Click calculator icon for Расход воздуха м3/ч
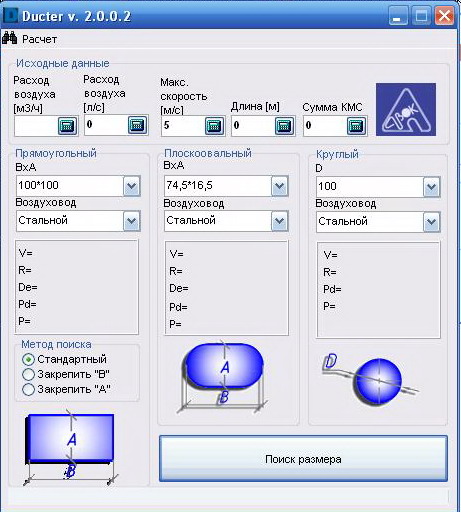This screenshot has height=512, width=461. point(67,126)
